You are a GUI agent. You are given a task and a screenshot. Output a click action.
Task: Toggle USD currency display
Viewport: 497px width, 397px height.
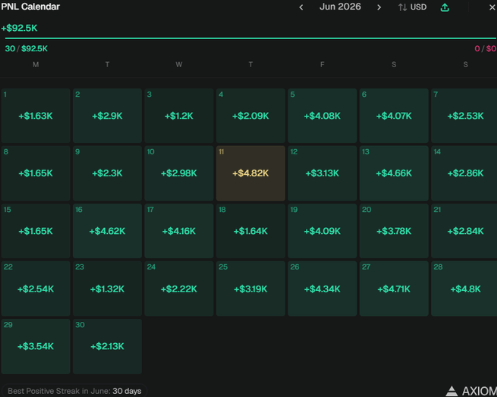point(412,7)
